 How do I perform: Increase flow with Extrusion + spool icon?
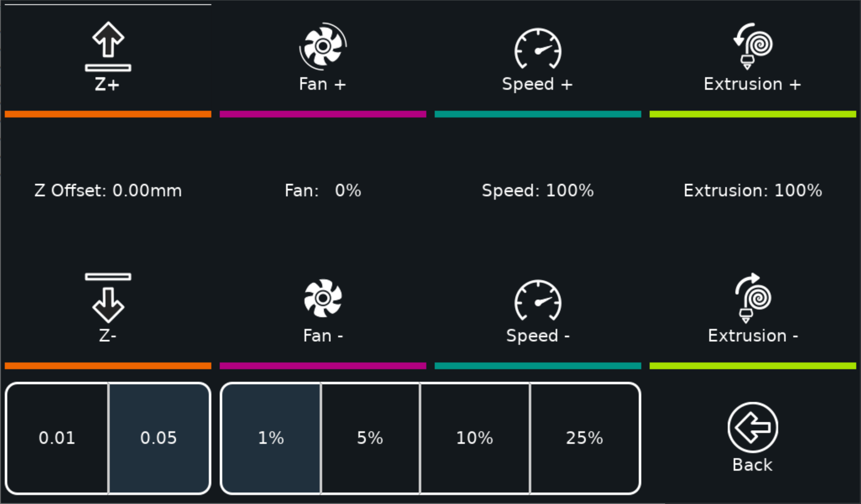point(753,46)
